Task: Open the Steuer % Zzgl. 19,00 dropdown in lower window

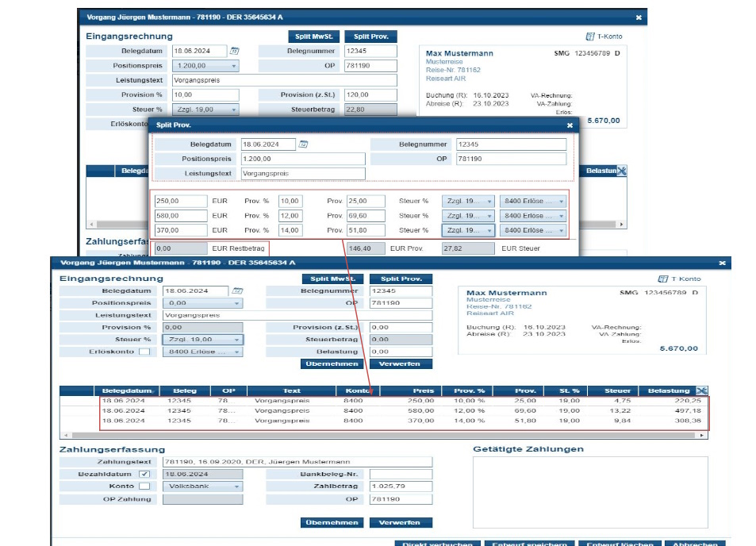Action: click(202, 340)
